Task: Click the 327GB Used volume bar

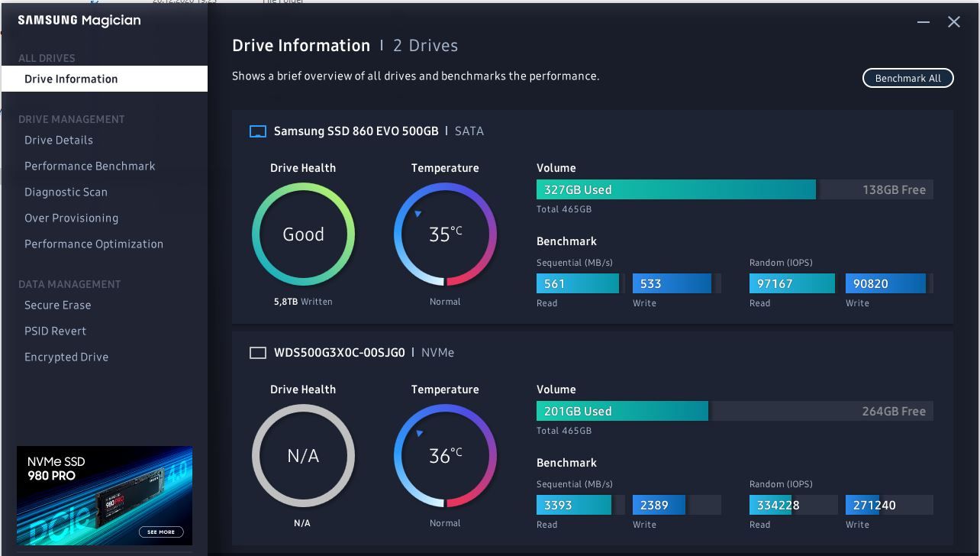Action: point(676,189)
